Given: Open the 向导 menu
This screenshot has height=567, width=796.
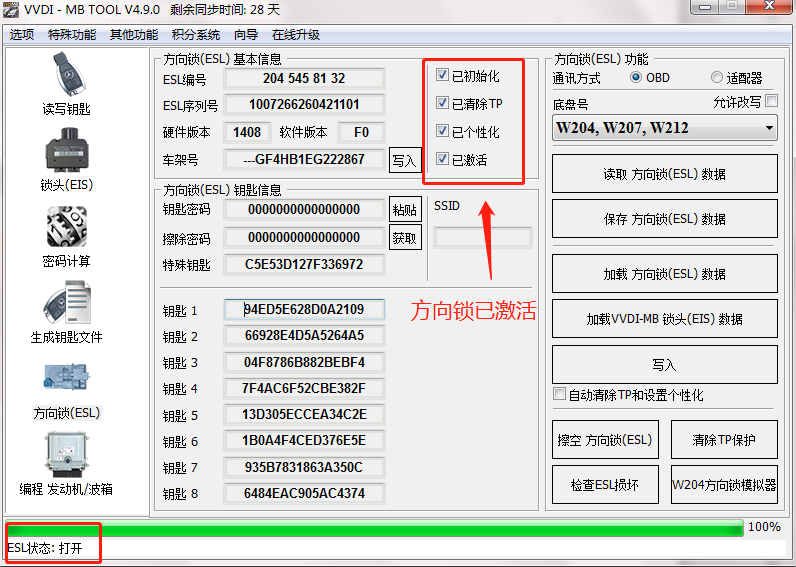Looking at the screenshot, I should [246, 35].
